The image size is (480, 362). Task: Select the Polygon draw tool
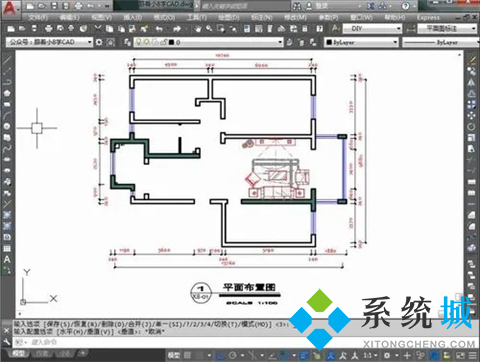click(7, 93)
